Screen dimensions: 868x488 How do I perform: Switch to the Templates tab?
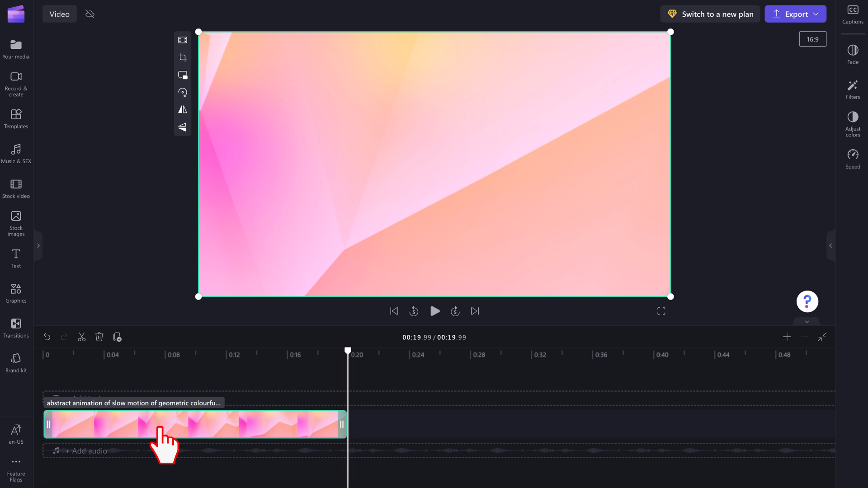16,117
